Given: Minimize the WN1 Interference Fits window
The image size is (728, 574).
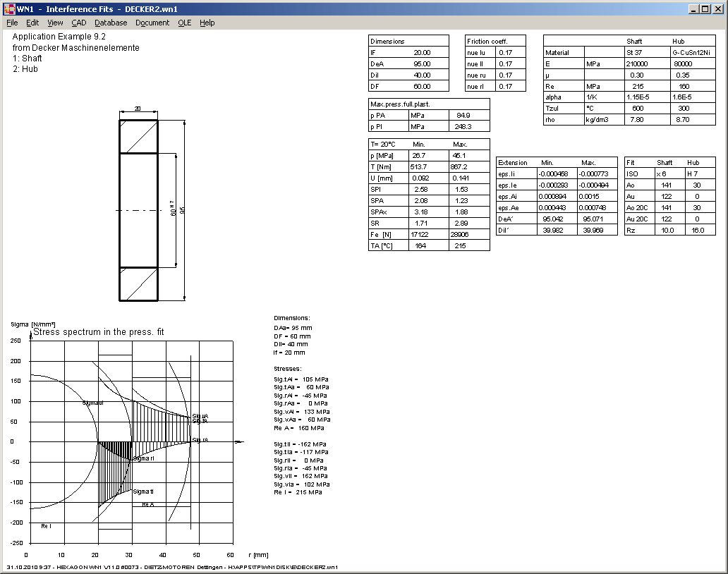Looking at the screenshot, I should [693, 8].
